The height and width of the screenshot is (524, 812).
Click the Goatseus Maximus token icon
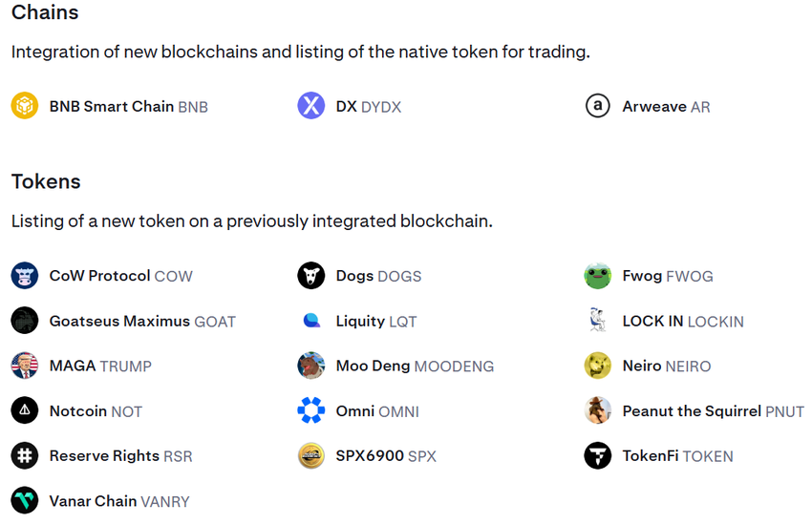(25, 321)
